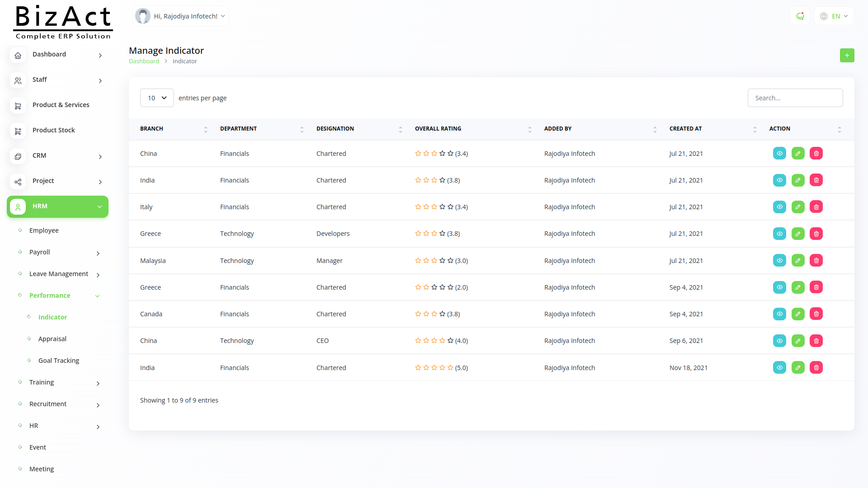The image size is (868, 488).
Task: Click the green add indicator plus button
Action: (847, 55)
